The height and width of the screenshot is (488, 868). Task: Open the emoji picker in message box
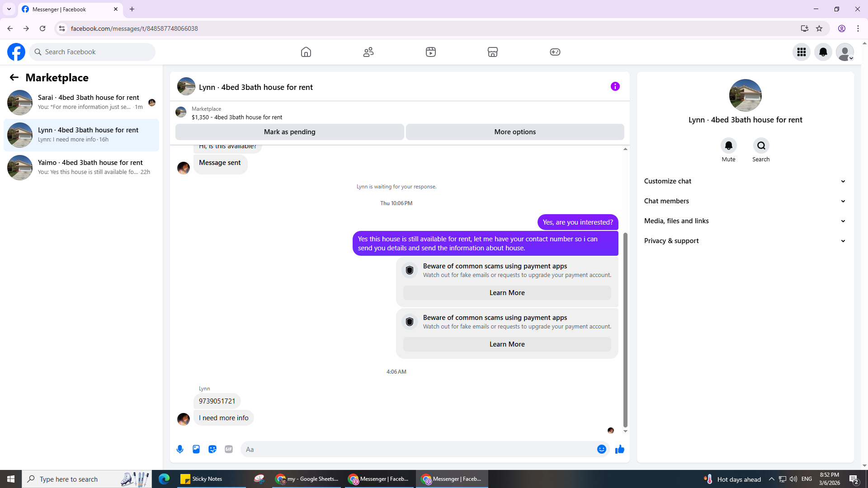601,449
